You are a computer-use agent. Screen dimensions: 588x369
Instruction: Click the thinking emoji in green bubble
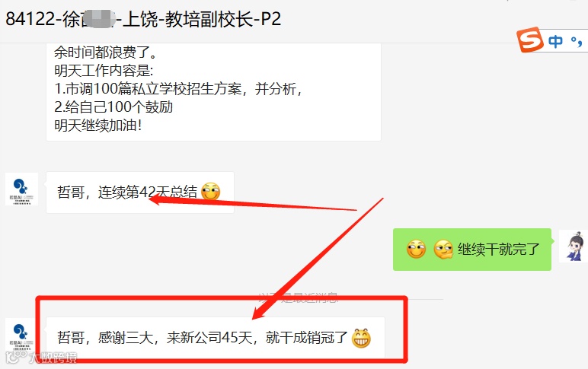click(443, 249)
